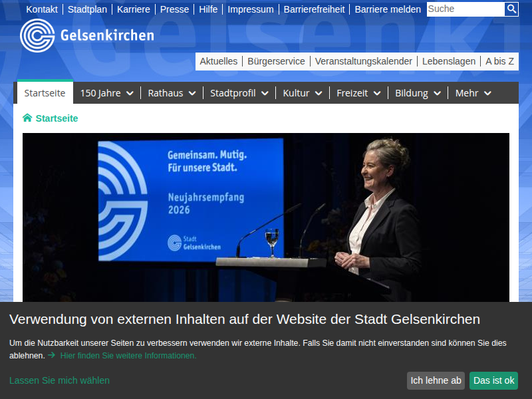Viewport: 532px width, 399px height.
Task: Open the Aktuelles menu item
Action: tap(219, 61)
